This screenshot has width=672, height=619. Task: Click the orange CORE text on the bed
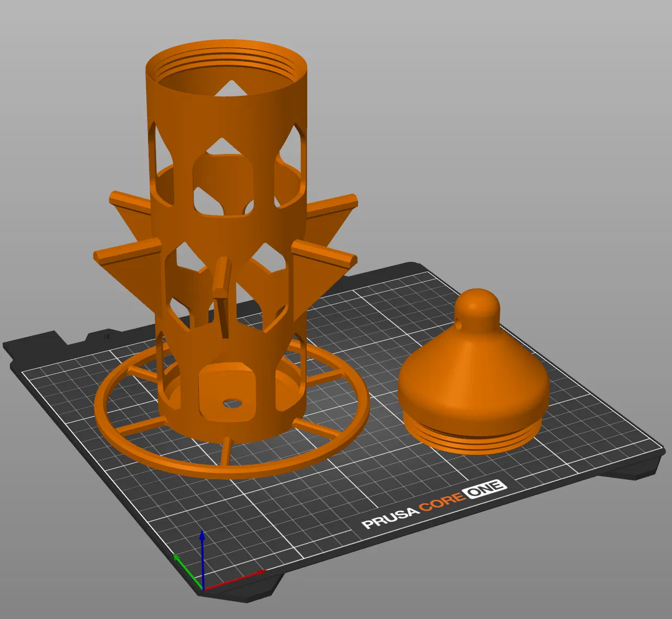(442, 502)
